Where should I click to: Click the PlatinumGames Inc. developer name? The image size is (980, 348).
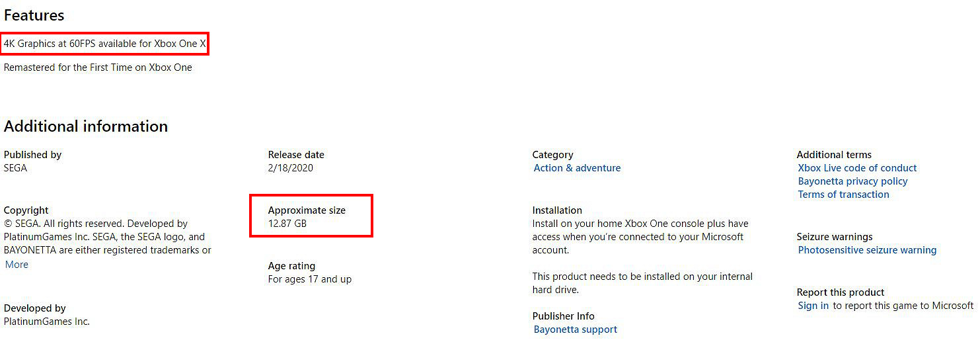[x=46, y=322]
